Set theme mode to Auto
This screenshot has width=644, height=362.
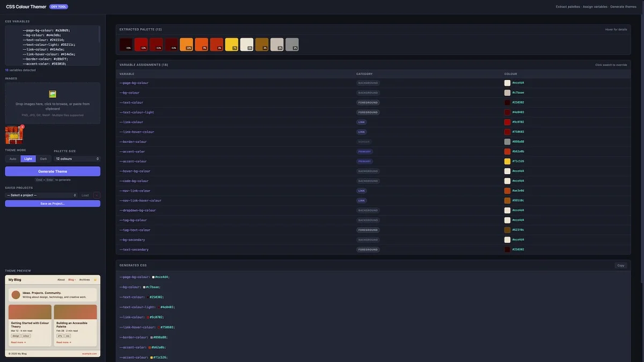[13, 159]
